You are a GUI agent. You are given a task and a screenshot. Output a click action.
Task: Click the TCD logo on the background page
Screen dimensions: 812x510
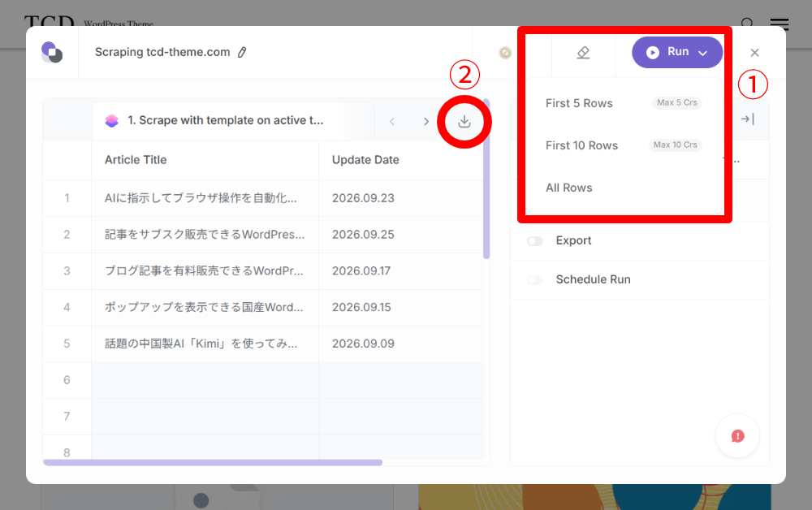tap(50, 21)
